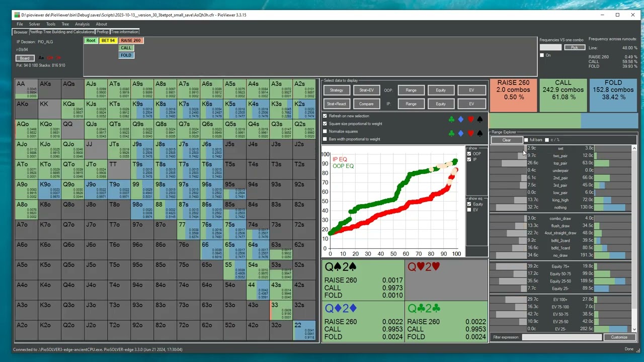Toggle the OOP show checkbox

click(469, 154)
